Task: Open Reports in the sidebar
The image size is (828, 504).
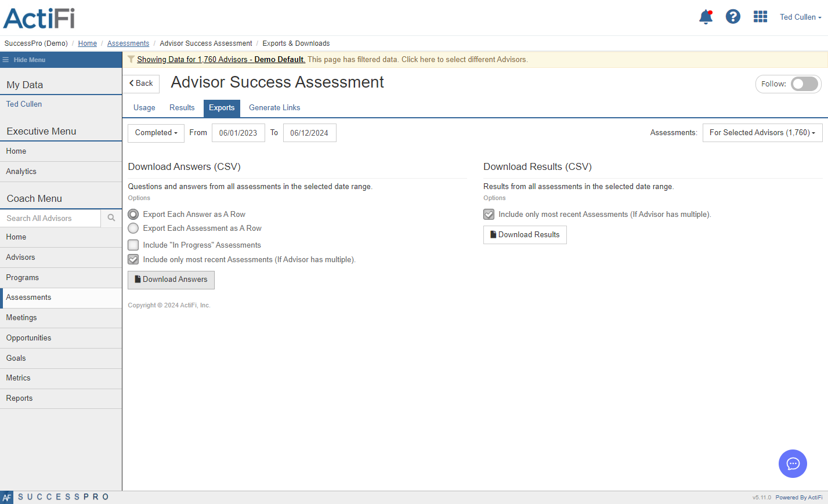Action: click(x=61, y=398)
